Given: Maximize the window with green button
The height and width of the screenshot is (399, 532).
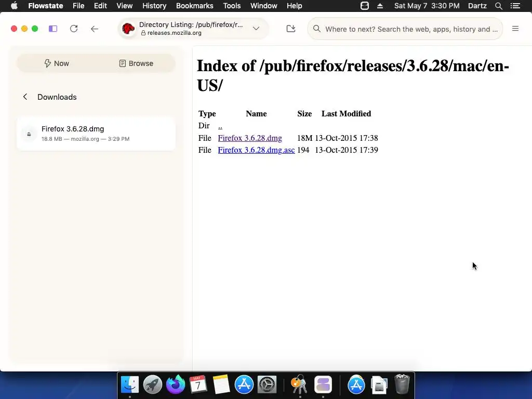Looking at the screenshot, I should (35, 29).
